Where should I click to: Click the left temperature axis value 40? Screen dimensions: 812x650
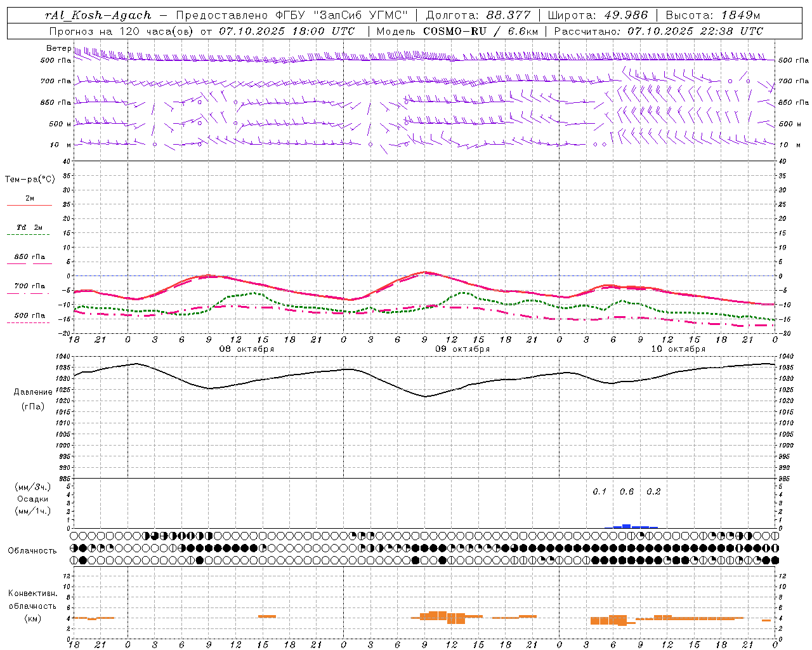[67, 161]
